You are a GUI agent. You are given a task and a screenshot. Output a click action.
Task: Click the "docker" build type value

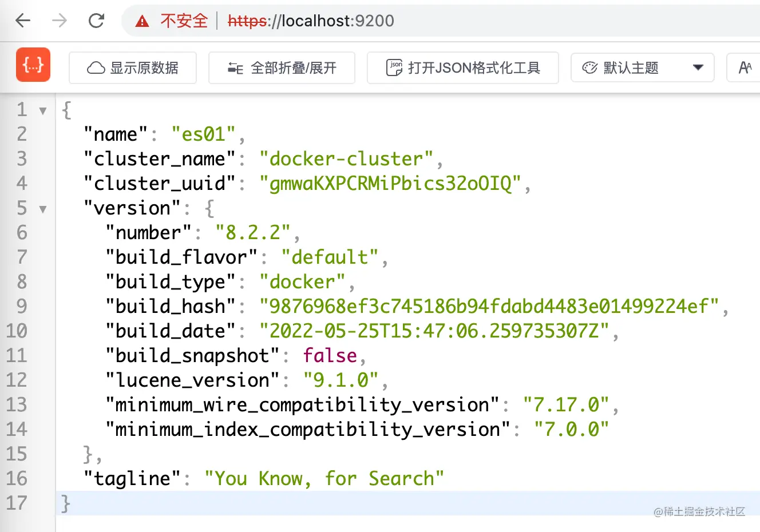pos(302,282)
